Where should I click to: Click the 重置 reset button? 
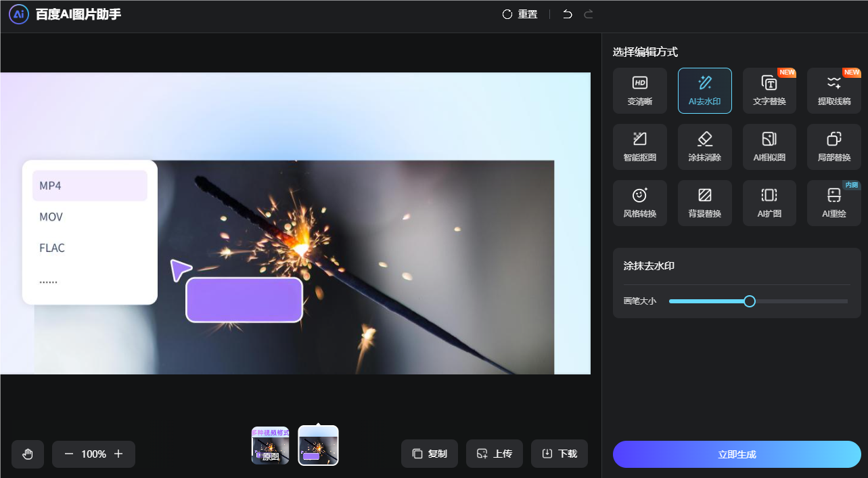[x=520, y=14]
